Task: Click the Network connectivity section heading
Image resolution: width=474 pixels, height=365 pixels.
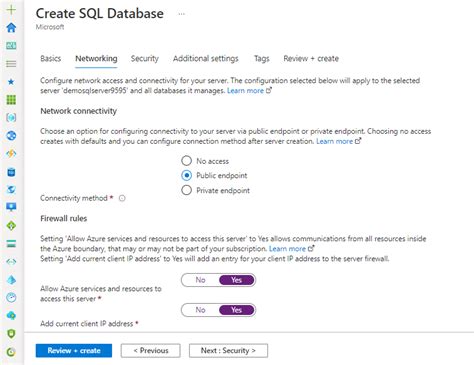Action: click(x=79, y=111)
